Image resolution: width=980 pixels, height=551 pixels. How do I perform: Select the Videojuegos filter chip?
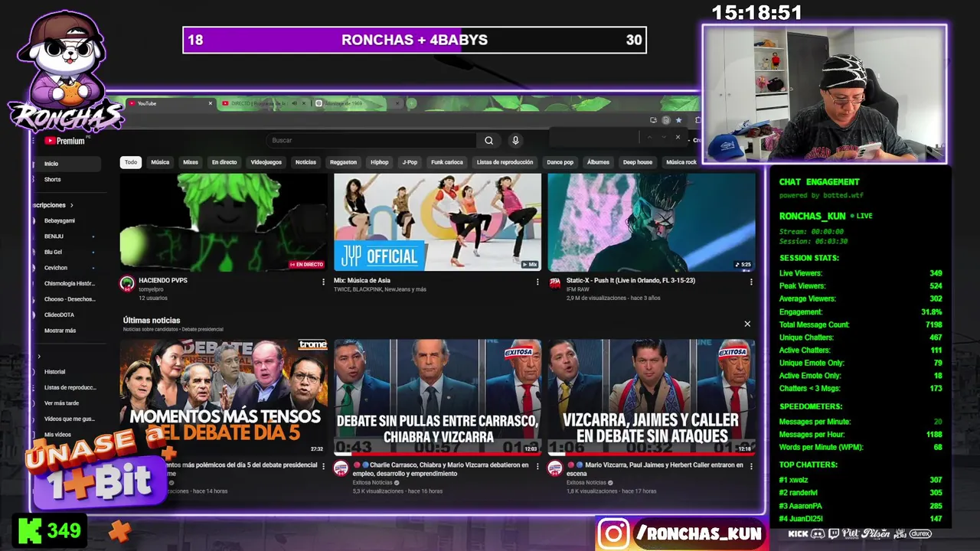click(x=266, y=162)
